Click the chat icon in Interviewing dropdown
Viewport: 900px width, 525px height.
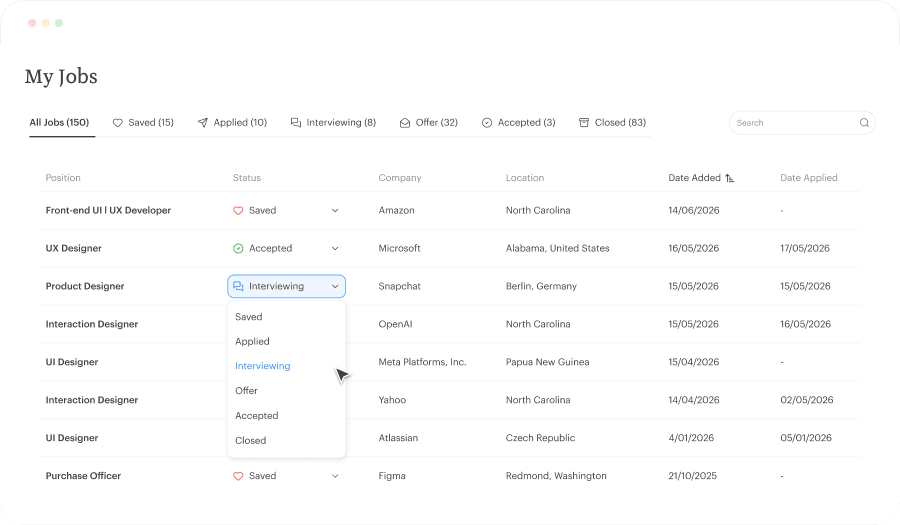click(238, 286)
